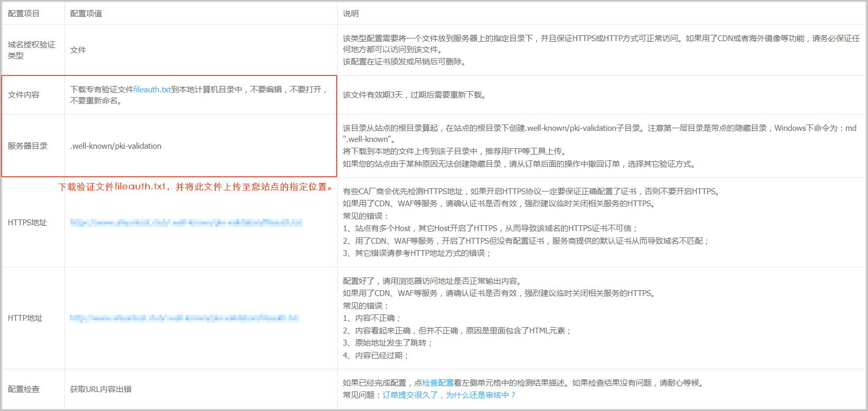Select the HTTP地址 row label
Image resolution: width=868 pixels, height=411 pixels.
pos(25,318)
